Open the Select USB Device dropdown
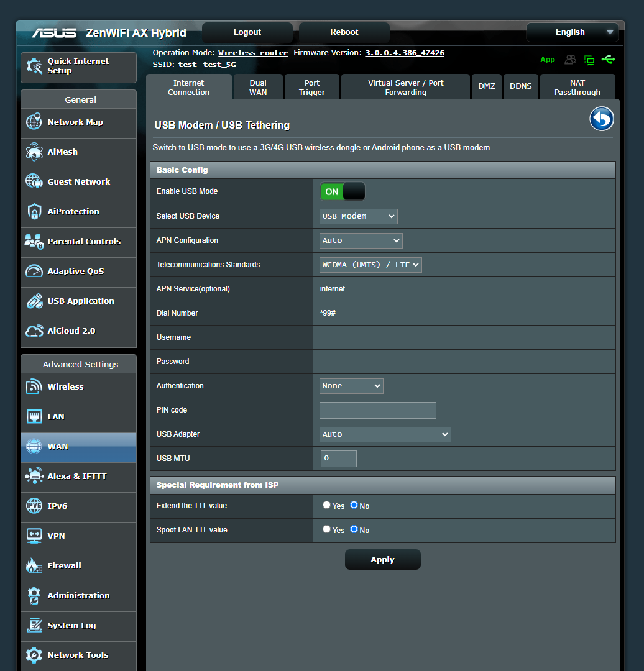The height and width of the screenshot is (671, 644). 358,216
